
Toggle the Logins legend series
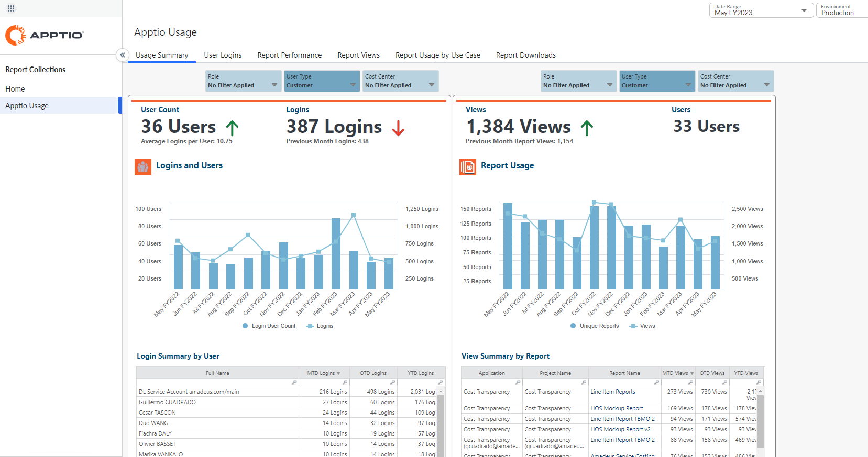[320, 326]
